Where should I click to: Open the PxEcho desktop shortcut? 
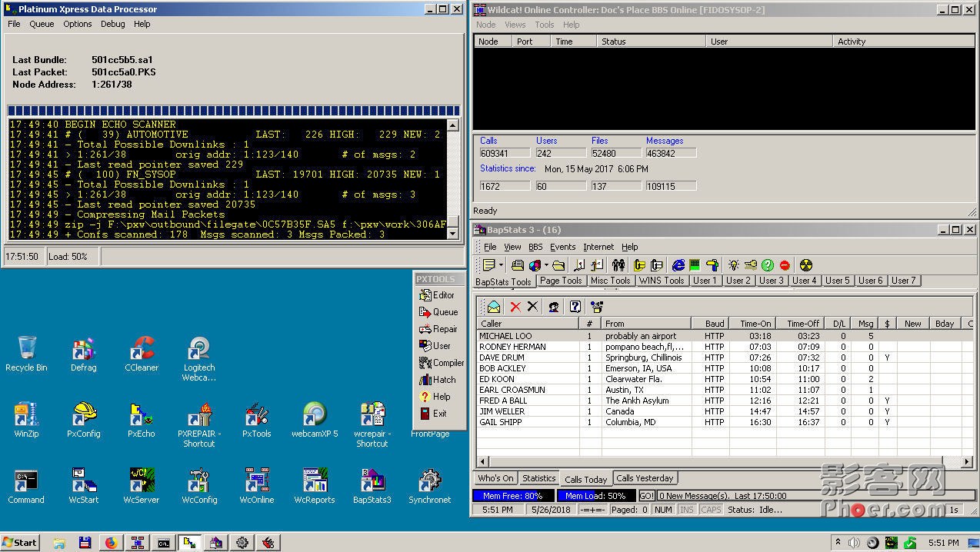point(142,420)
